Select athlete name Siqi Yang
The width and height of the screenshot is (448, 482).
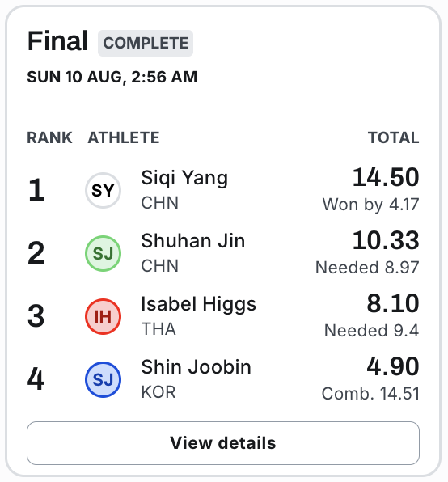click(184, 178)
